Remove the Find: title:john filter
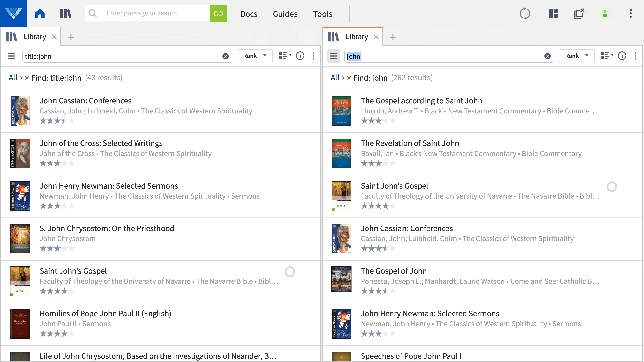Viewport: 644px width, 362px height. (x=27, y=78)
